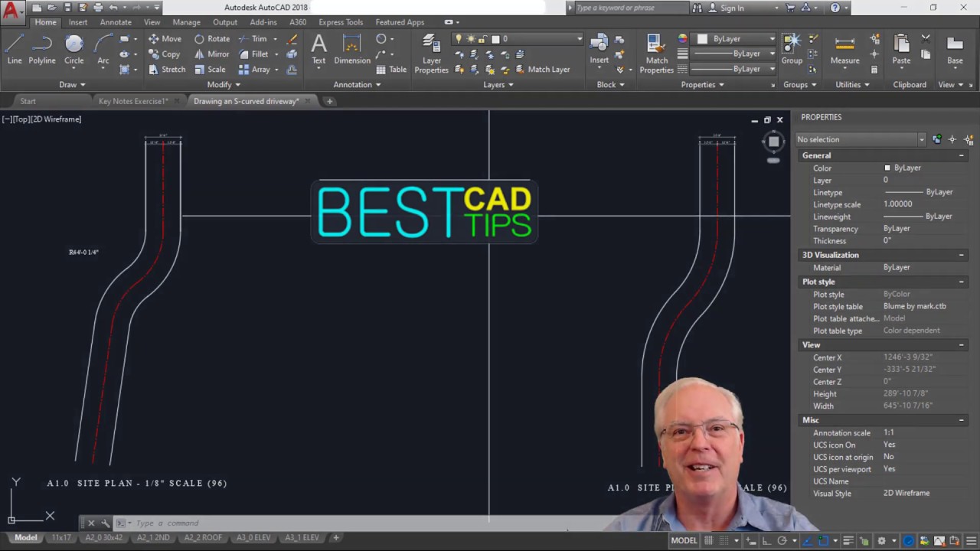Toggle ortho mode in status bar
This screenshot has width=980, height=551.
tap(766, 540)
